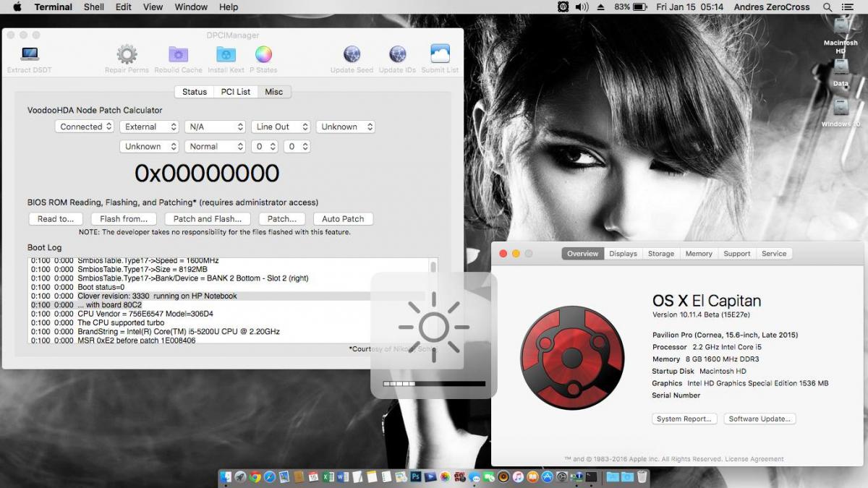The height and width of the screenshot is (488, 868).
Task: Click the Submit List cloud icon
Action: click(440, 54)
